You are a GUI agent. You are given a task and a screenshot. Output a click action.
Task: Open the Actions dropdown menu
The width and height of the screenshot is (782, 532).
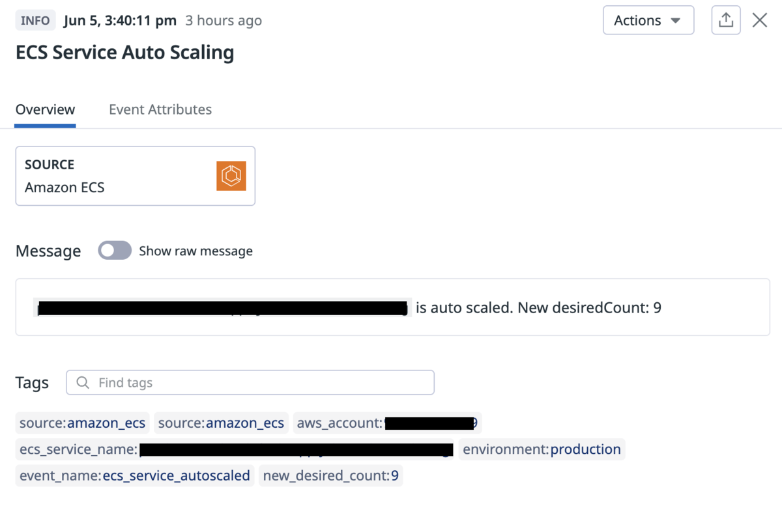click(648, 20)
